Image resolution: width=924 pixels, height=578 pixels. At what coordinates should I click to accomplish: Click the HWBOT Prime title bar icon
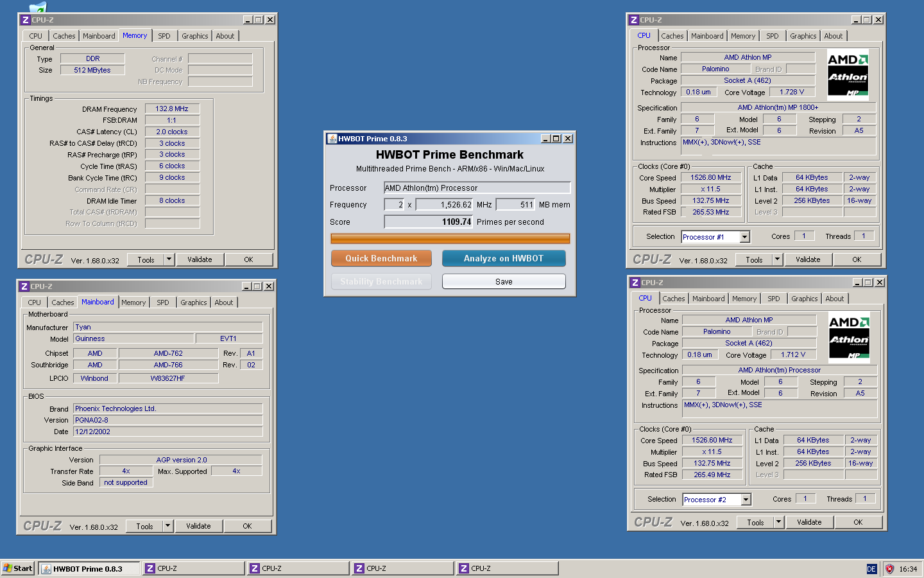[x=332, y=139]
